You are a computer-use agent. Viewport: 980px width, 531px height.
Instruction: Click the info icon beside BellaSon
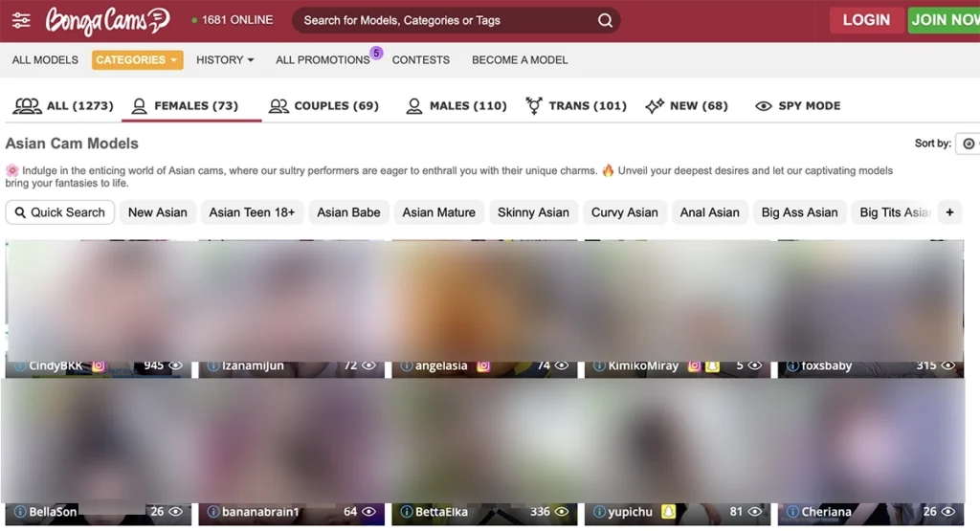[x=19, y=512]
